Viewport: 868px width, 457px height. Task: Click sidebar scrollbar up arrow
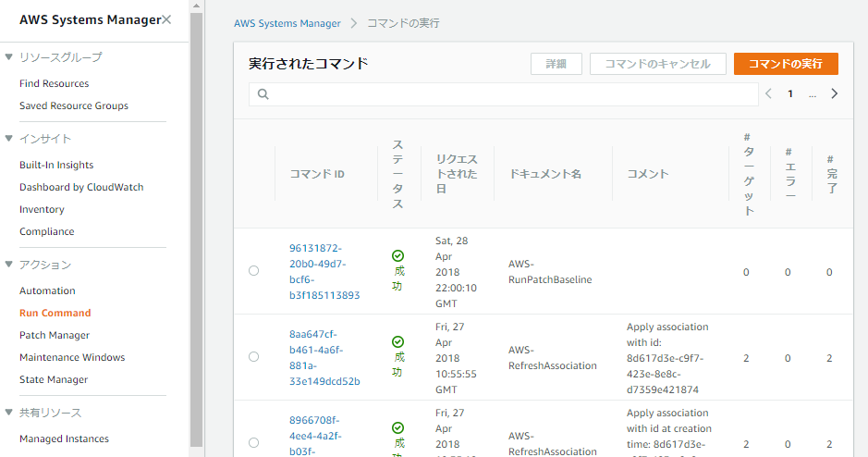click(x=197, y=6)
